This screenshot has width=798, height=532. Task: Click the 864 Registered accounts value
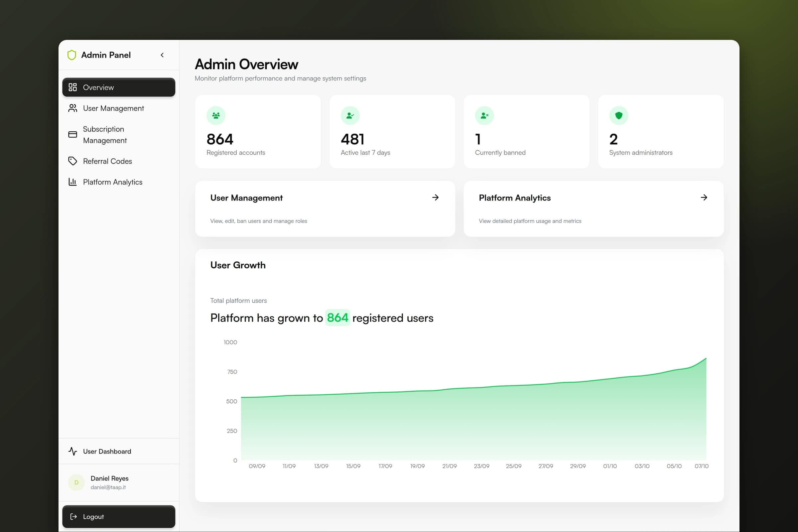click(x=220, y=139)
